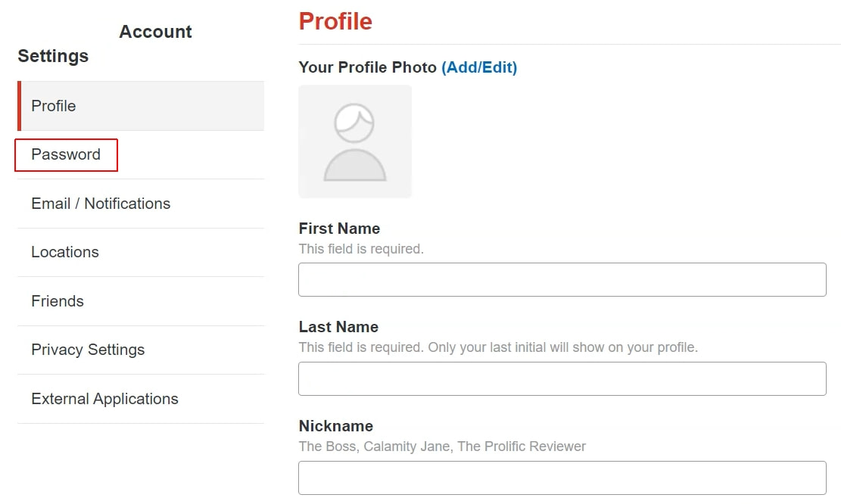Click the First Name field label
The width and height of the screenshot is (841, 504).
[x=339, y=229]
